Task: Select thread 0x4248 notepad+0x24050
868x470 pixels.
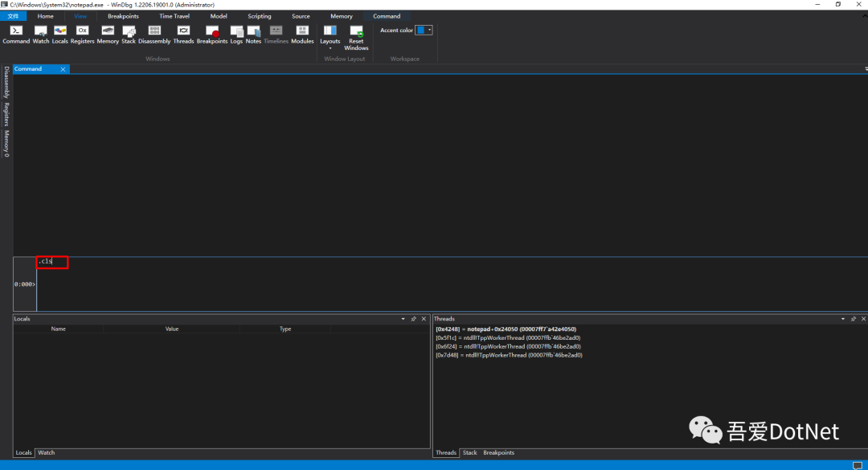Action: [x=506, y=329]
